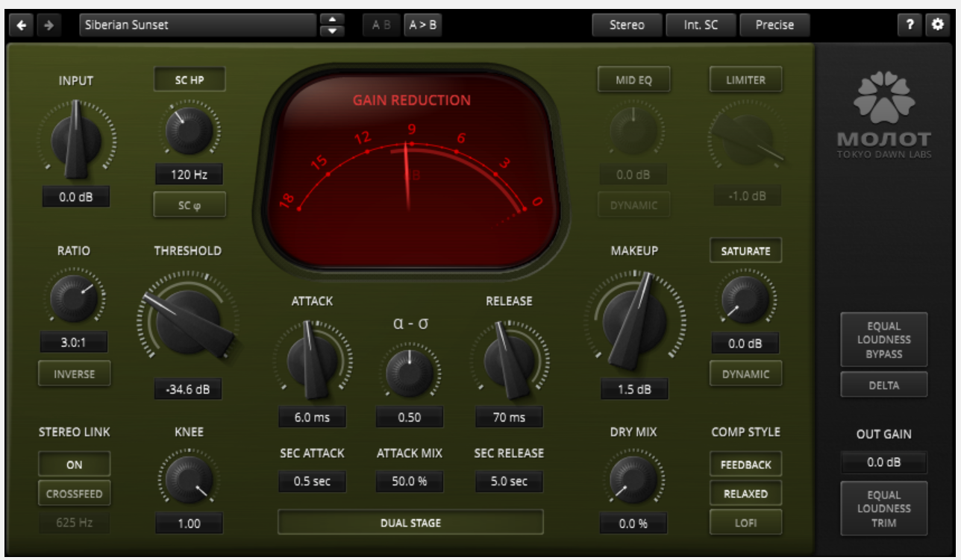
Task: Click the 50.0 % ATTACK MIX field
Action: point(410,482)
